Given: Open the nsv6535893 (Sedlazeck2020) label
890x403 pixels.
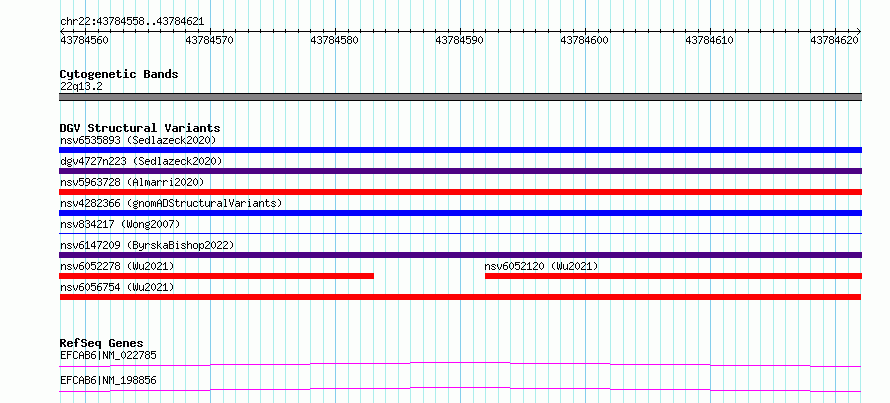Looking at the screenshot, I should point(138,140).
